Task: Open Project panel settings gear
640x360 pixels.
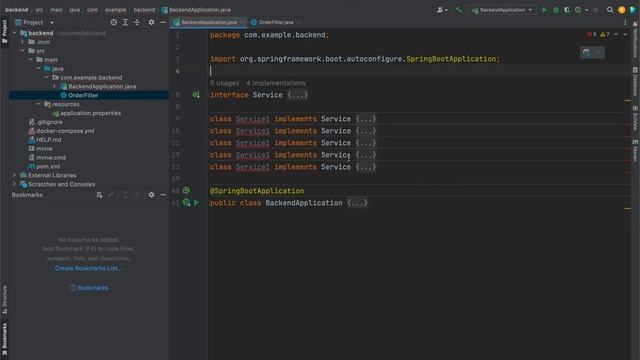Action: (x=151, y=22)
